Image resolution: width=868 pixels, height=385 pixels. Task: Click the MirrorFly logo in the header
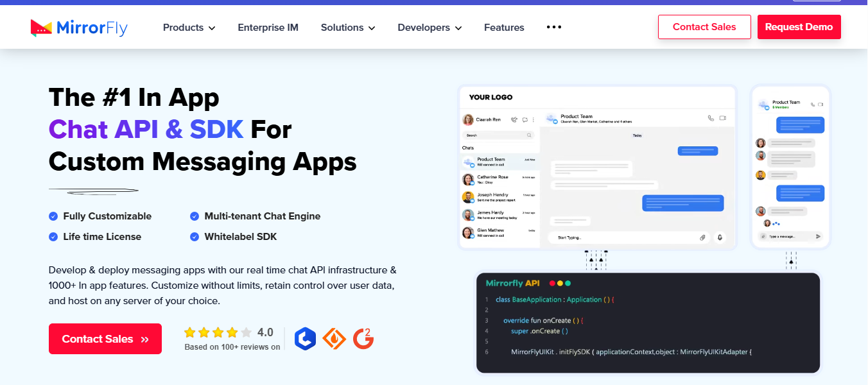(x=79, y=28)
